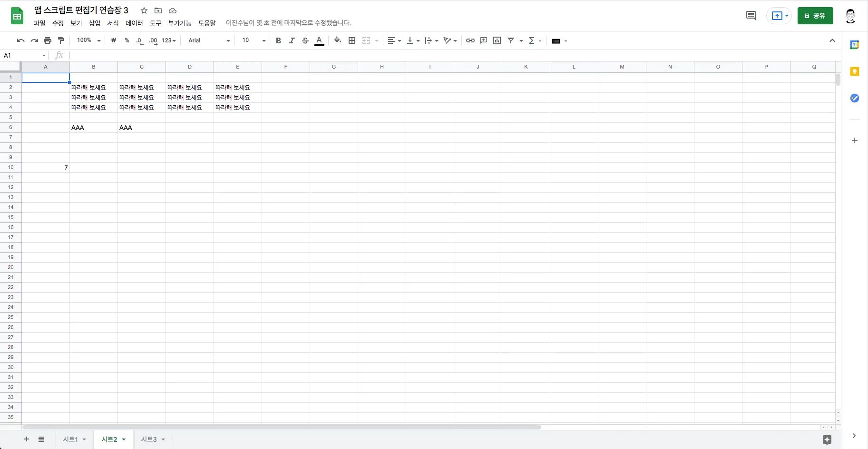Image resolution: width=868 pixels, height=449 pixels.
Task: Click the last edit history link
Action: (288, 23)
